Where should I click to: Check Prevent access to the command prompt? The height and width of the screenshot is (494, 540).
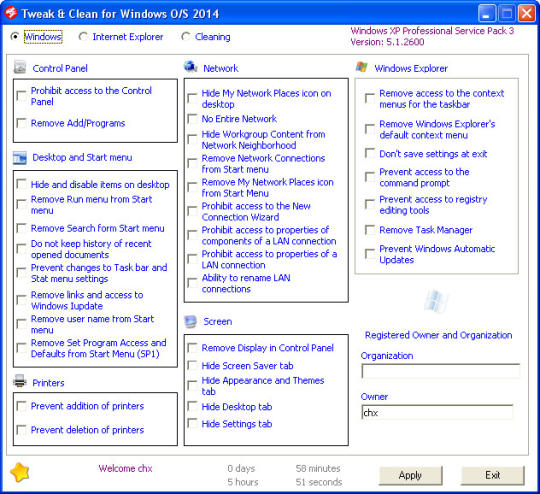point(370,177)
